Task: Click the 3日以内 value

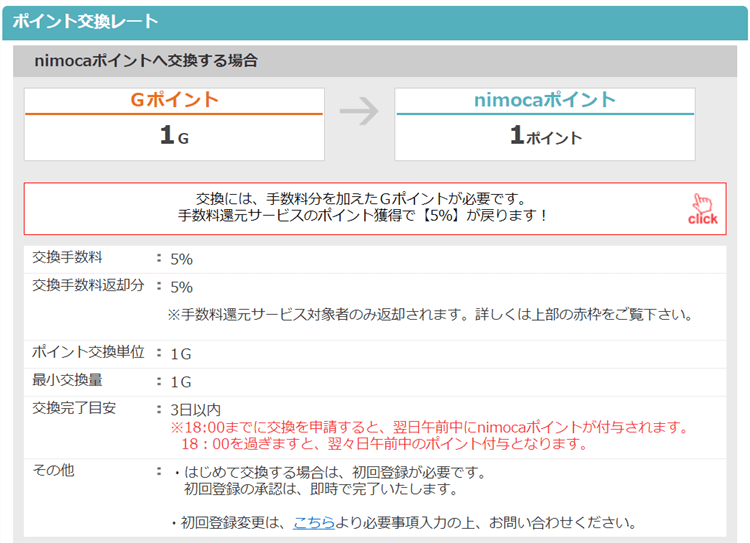Action: [196, 410]
